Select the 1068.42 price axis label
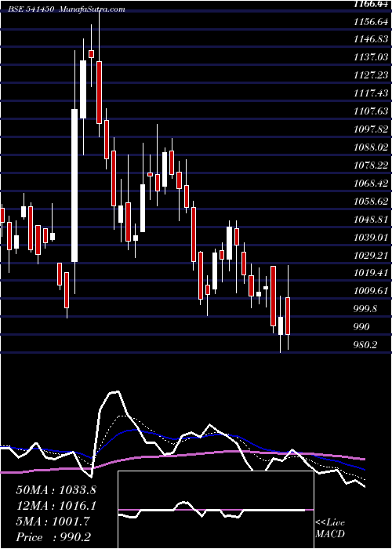The height and width of the screenshot is (549, 392). (371, 183)
